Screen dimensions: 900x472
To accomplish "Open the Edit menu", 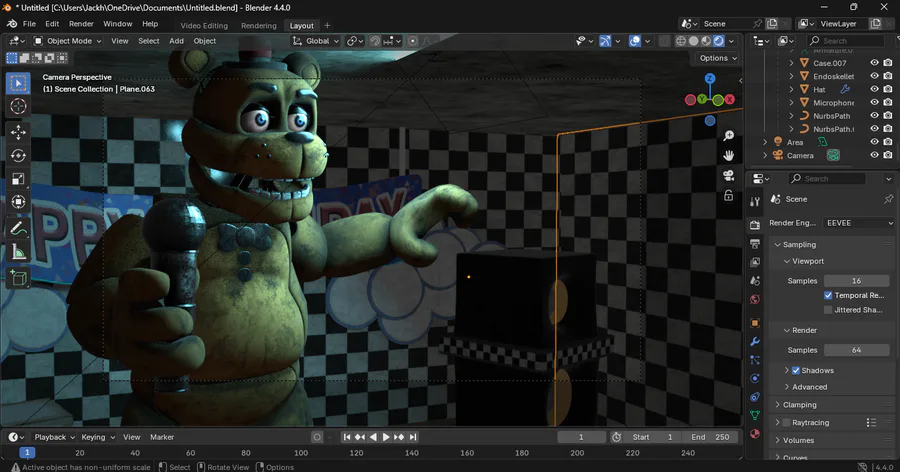I will [52, 24].
